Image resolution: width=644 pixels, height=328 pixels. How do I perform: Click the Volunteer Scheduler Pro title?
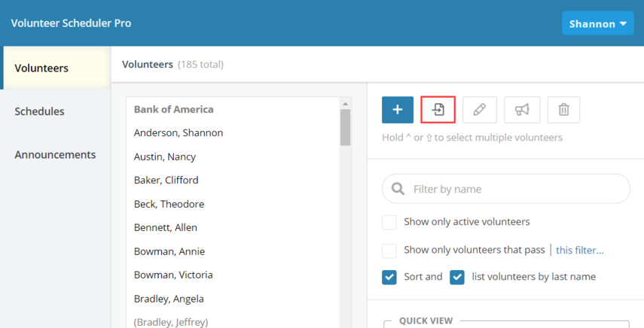(x=71, y=23)
